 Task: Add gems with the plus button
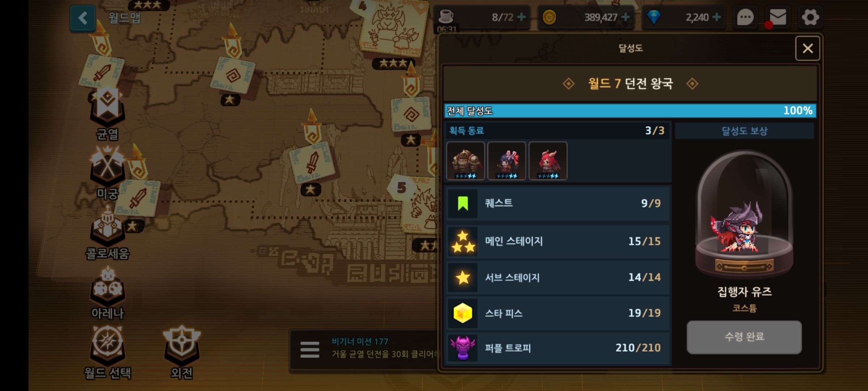click(716, 17)
